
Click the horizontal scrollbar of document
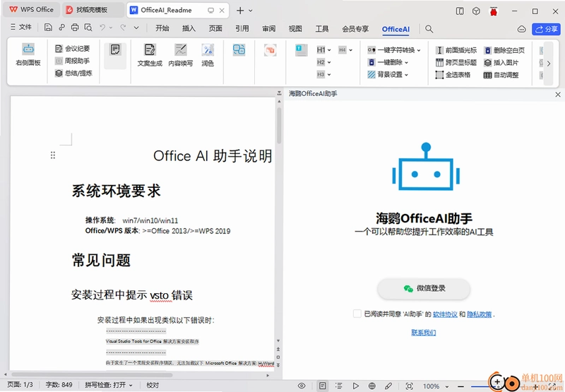point(92,375)
